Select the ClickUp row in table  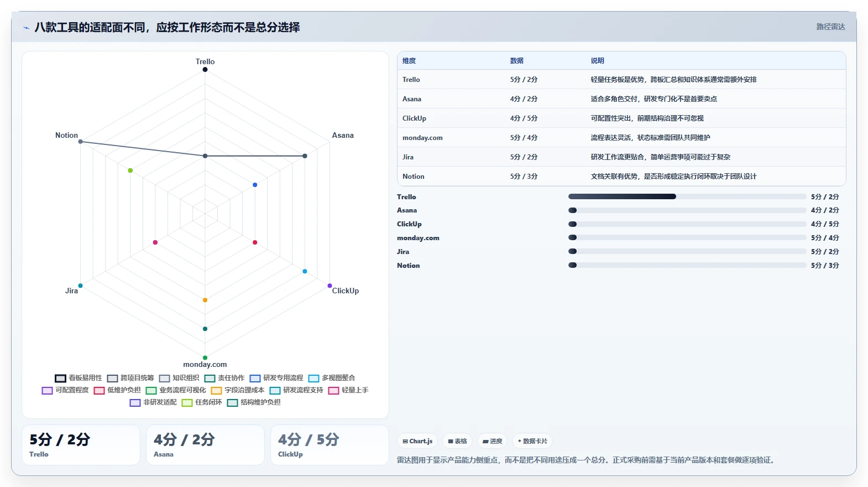tap(621, 118)
